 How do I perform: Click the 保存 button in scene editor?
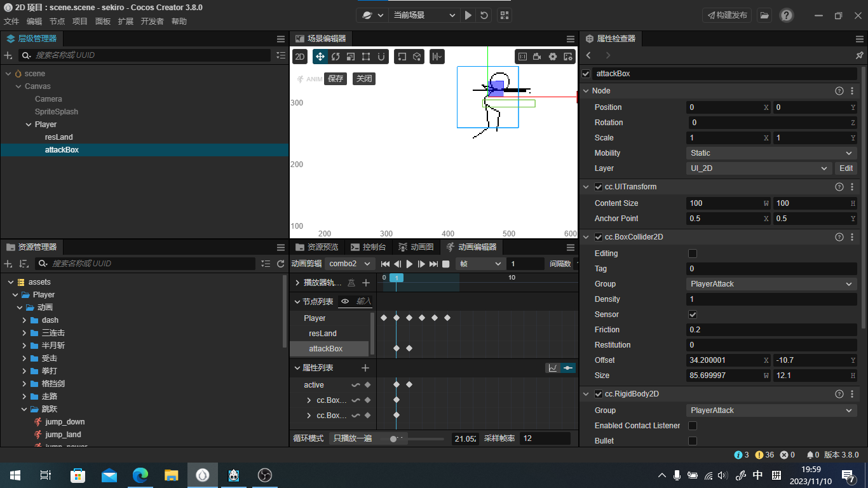click(336, 79)
